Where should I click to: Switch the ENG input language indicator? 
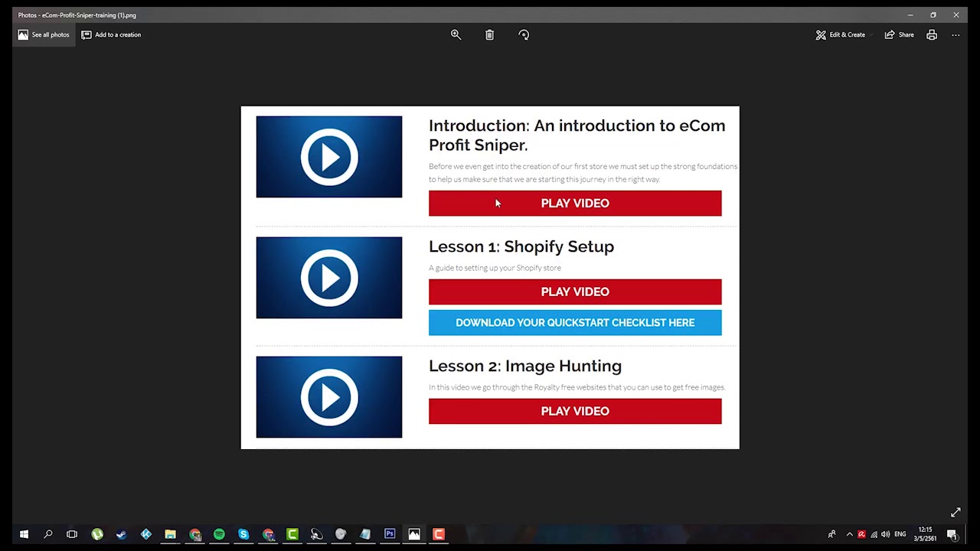pyautogui.click(x=900, y=534)
